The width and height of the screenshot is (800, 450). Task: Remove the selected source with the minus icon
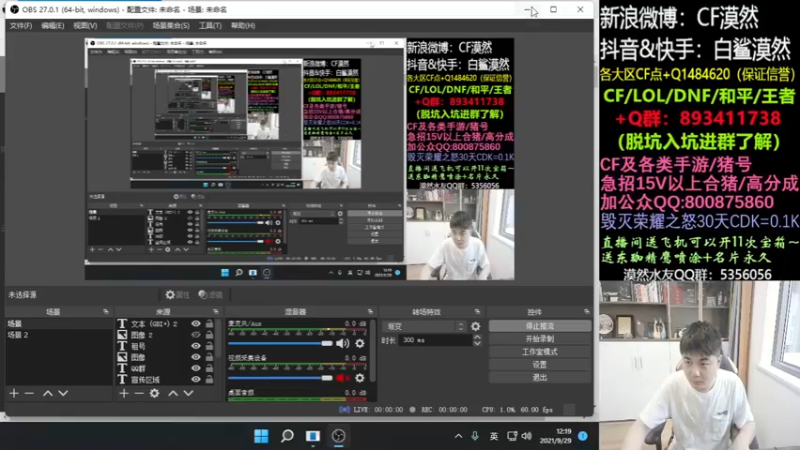pos(139,393)
